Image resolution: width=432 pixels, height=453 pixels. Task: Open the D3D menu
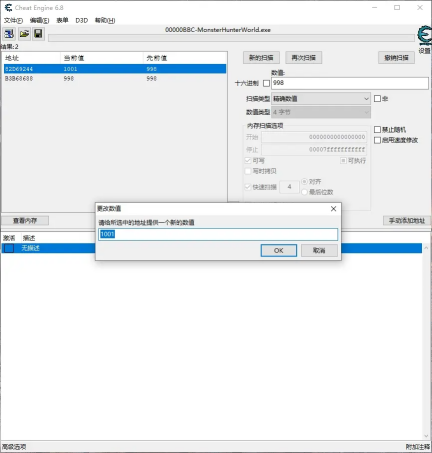[x=82, y=20]
